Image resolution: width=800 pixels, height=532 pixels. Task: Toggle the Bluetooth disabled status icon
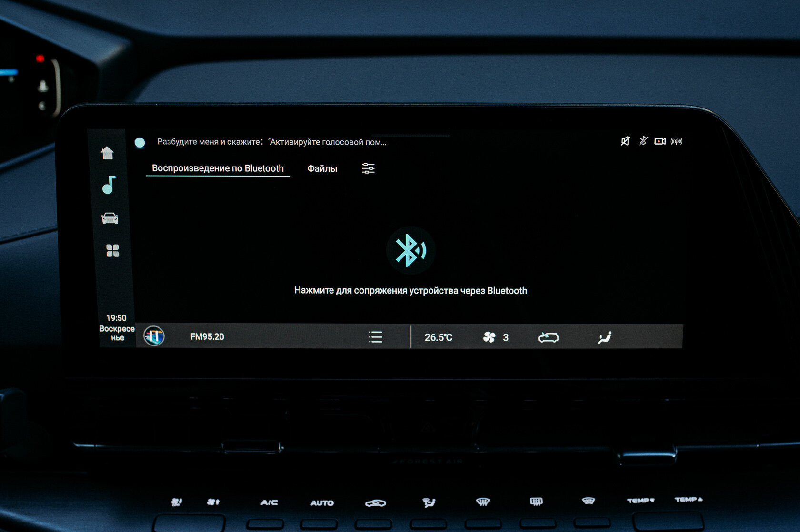coord(643,141)
